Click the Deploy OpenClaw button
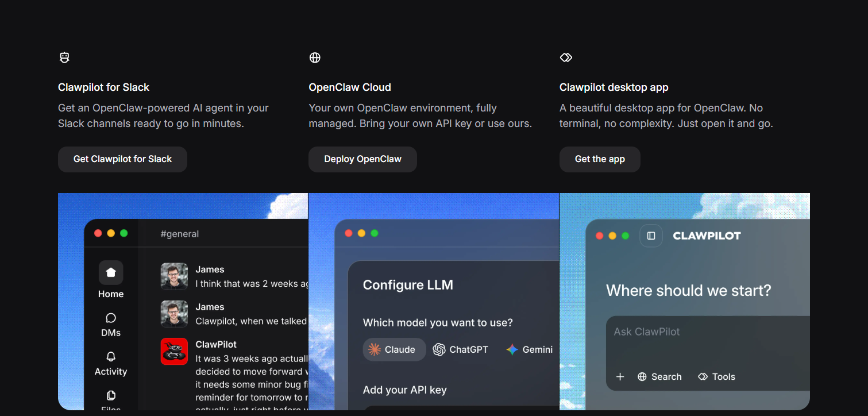Viewport: 868px width, 416px height. [362, 159]
